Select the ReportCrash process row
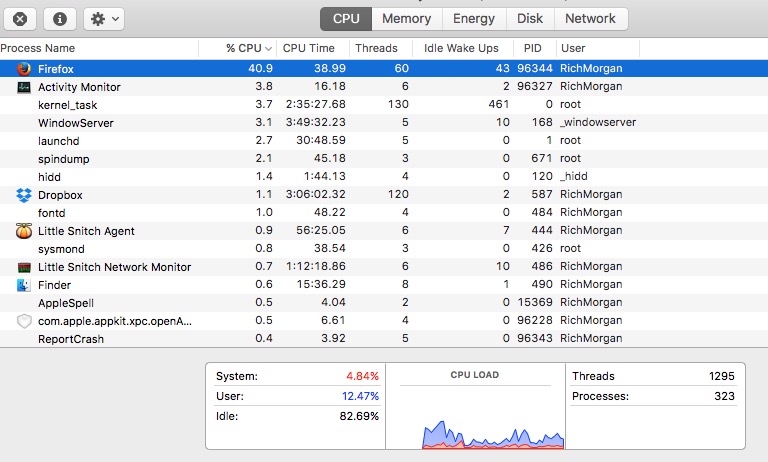This screenshot has width=768, height=462. (384, 339)
